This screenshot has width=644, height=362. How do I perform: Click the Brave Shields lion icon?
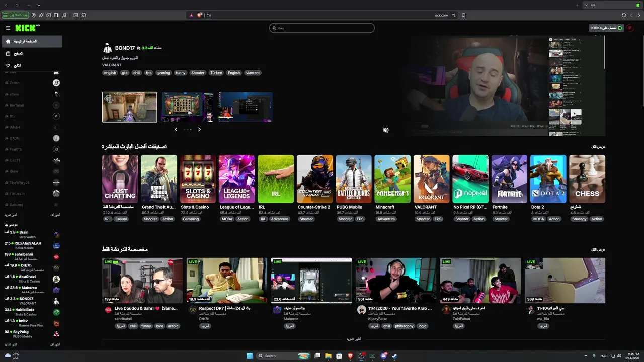point(199,15)
